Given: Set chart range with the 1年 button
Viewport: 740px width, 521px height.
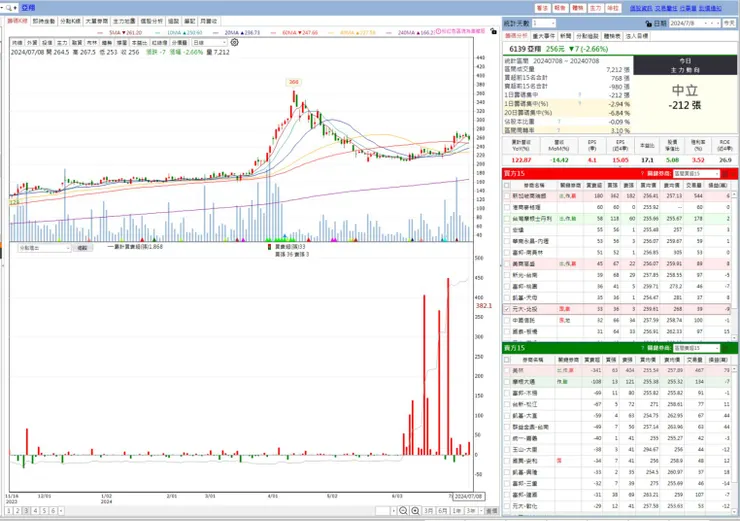Looking at the screenshot, I should [x=457, y=511].
